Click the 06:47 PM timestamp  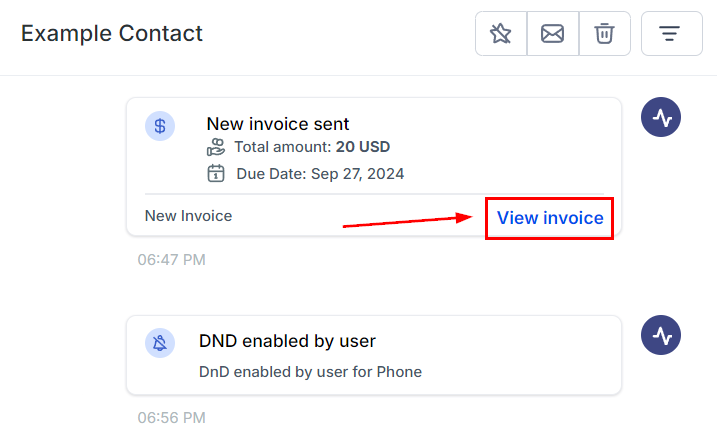pos(172,260)
